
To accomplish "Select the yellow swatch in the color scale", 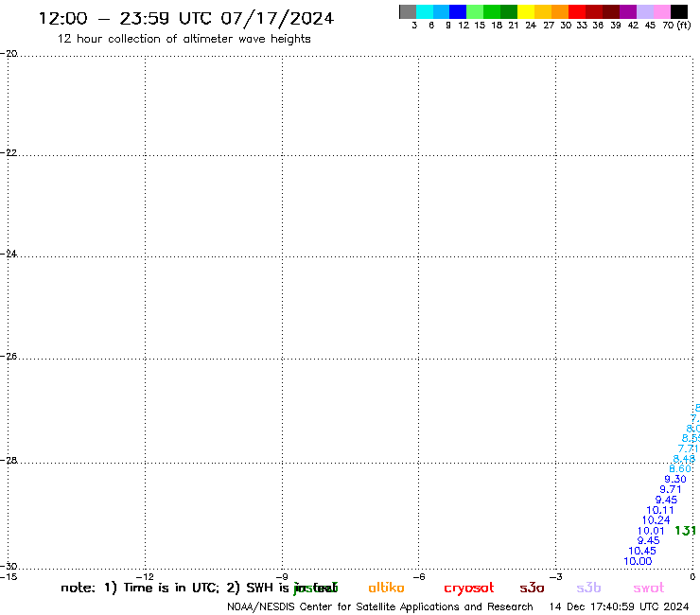I will [x=526, y=11].
